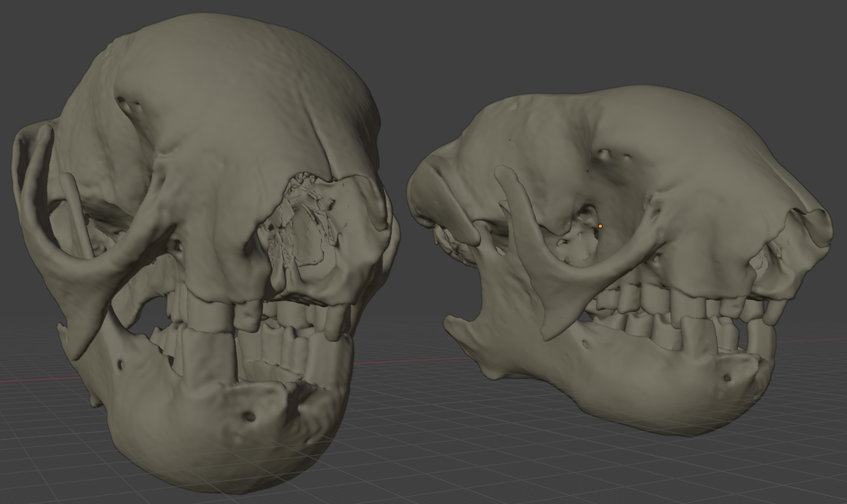Screen dimensions: 847x504
Task: Click the orange origin dot on right skull
Action: click(x=600, y=226)
